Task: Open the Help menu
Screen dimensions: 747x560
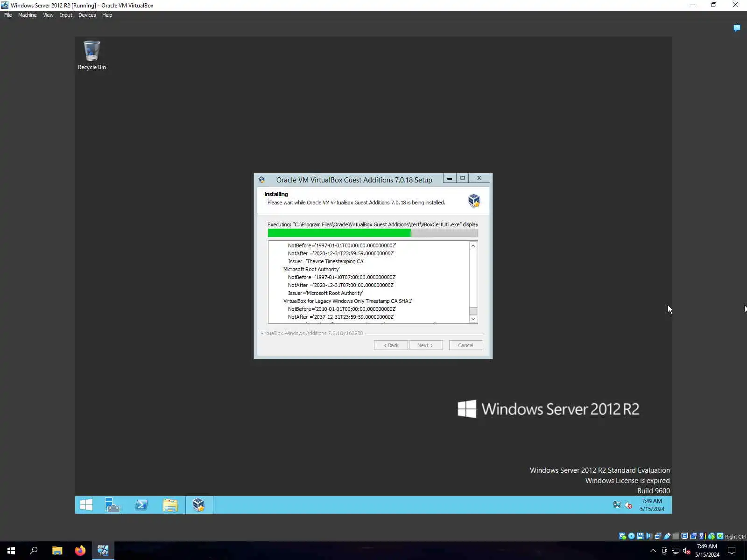Action: point(107,15)
